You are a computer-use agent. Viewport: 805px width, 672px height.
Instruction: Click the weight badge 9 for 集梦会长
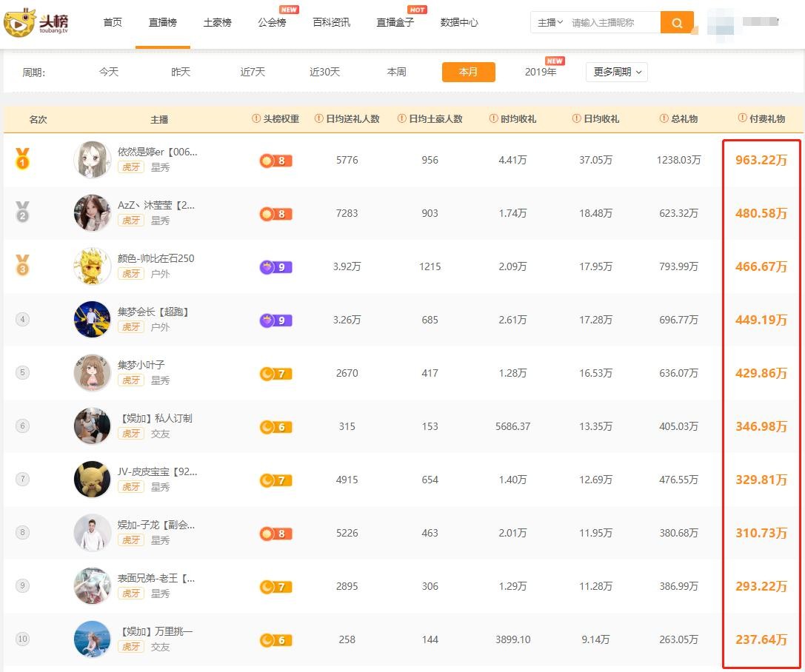click(x=275, y=320)
